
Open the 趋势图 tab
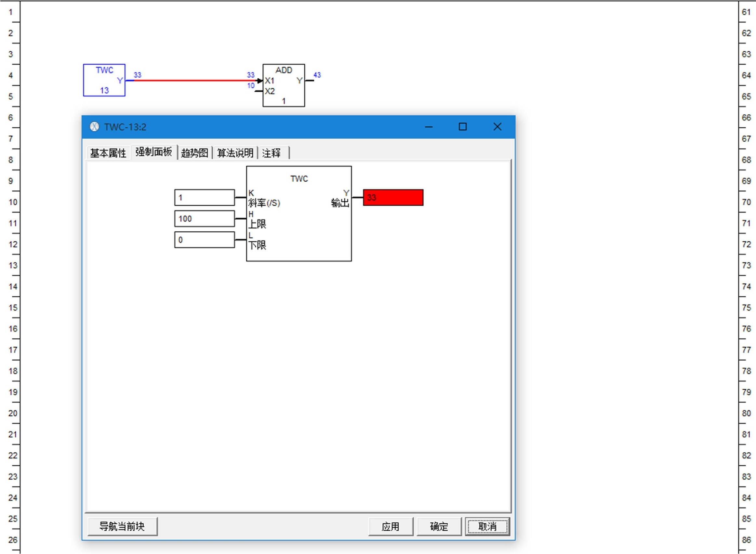[x=195, y=153]
